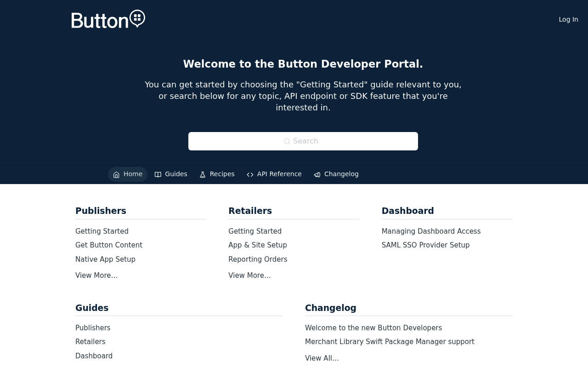Focus the Search input field

303,141
